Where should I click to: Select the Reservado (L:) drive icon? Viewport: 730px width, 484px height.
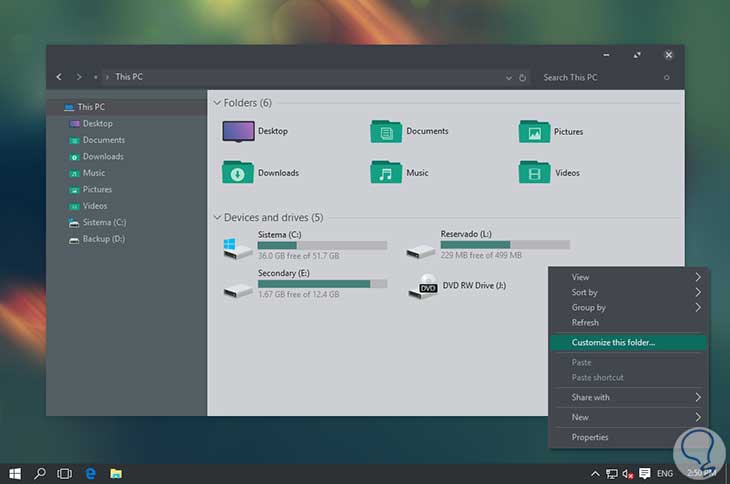coord(420,252)
